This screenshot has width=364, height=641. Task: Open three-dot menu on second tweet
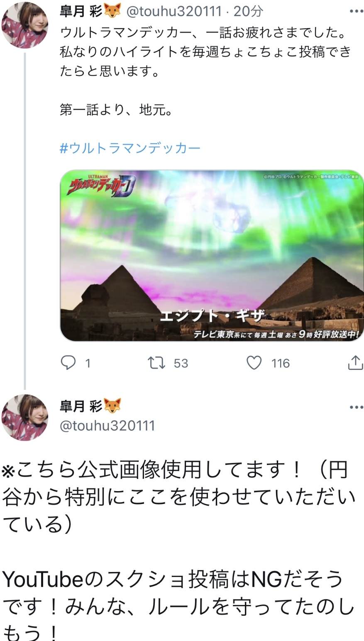pyautogui.click(x=357, y=407)
